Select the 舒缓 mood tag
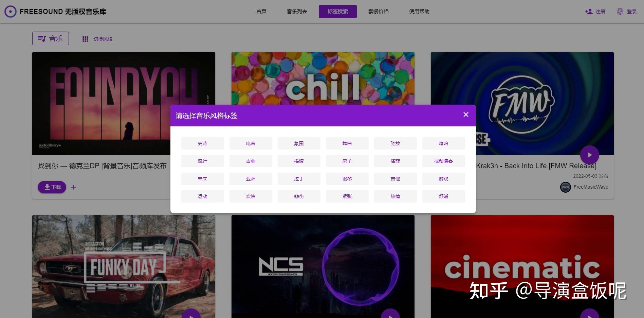Viewport: 644px width, 318px height. 443,196
